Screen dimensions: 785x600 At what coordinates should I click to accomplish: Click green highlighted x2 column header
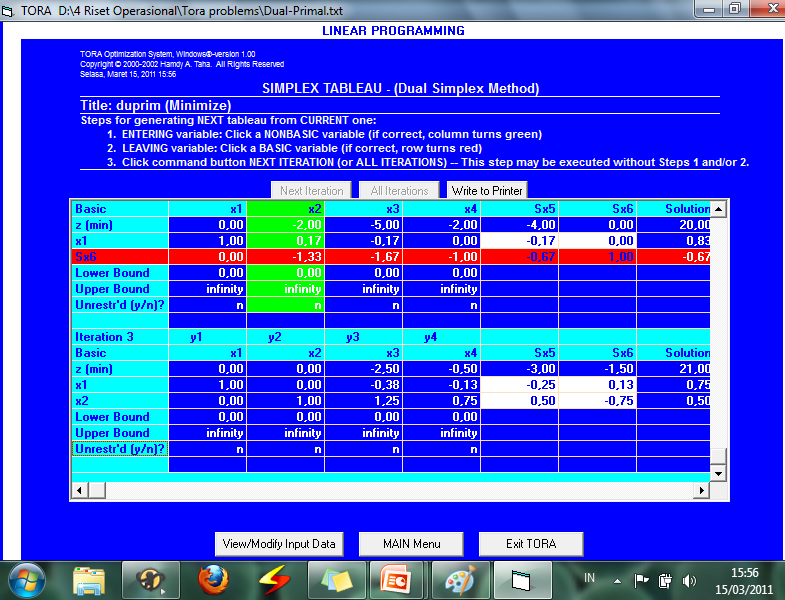click(285, 209)
